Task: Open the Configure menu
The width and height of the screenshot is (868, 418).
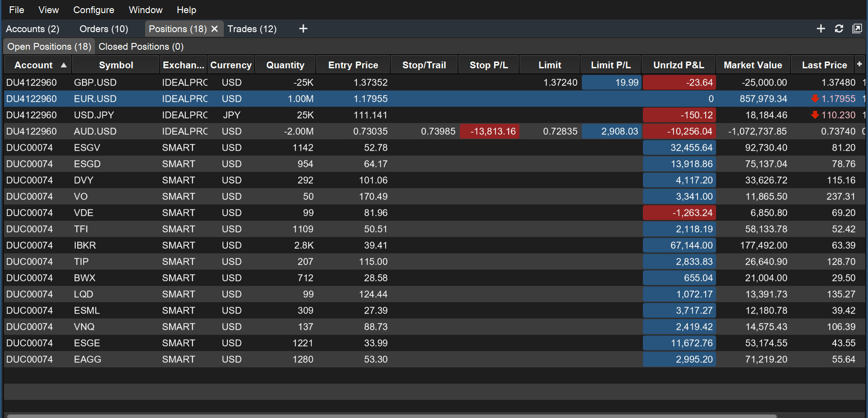Action: 94,10
